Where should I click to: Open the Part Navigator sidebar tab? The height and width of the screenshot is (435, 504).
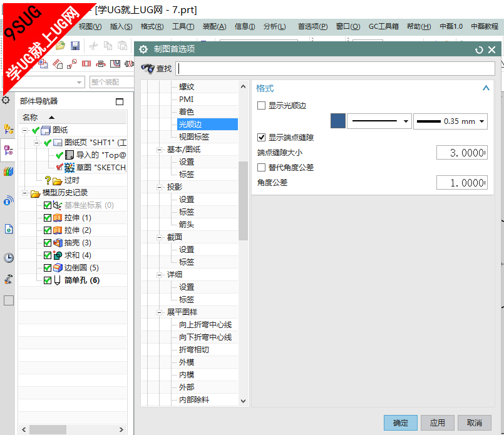tap(9, 150)
